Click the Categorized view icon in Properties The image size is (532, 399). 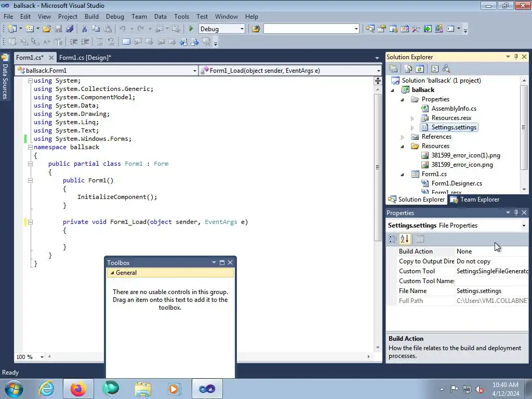(393, 239)
